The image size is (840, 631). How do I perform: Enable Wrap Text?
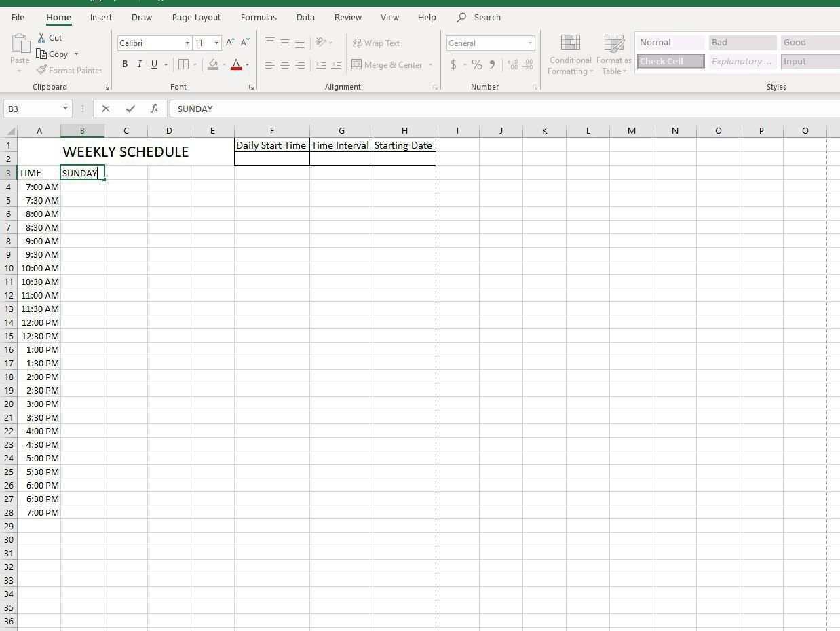click(x=376, y=43)
